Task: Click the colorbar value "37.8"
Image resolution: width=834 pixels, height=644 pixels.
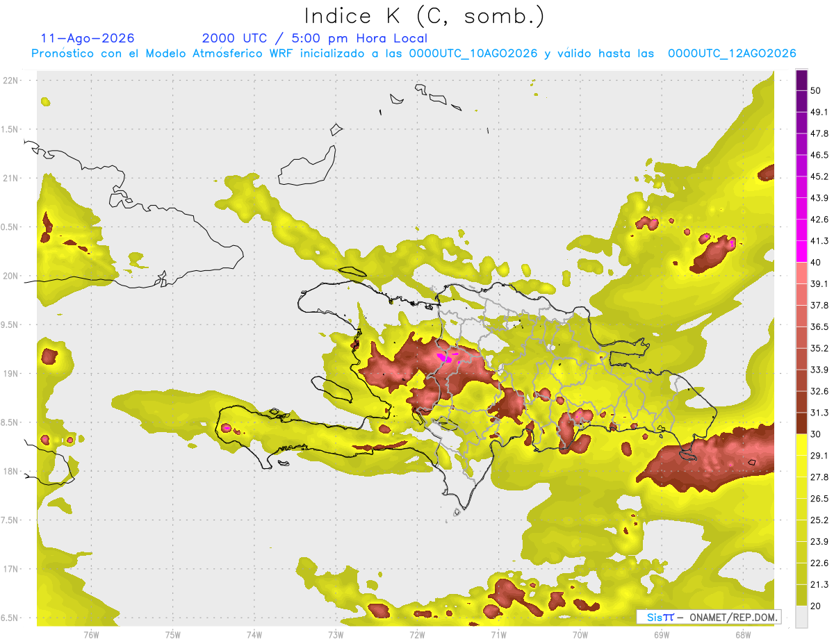Action: click(819, 305)
